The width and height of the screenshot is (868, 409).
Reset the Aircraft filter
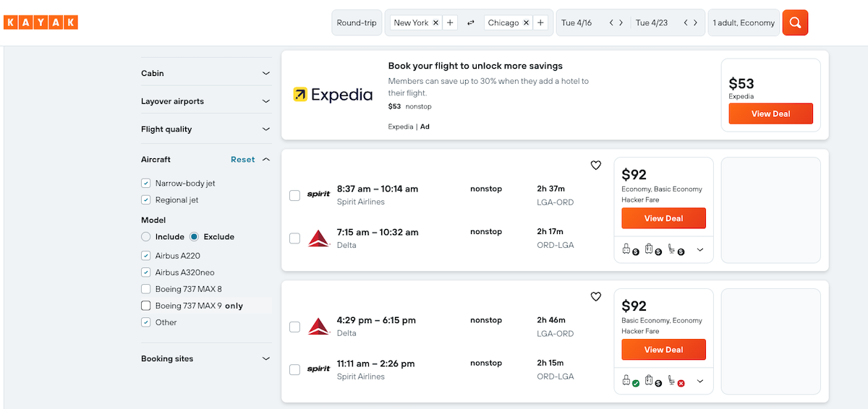242,160
